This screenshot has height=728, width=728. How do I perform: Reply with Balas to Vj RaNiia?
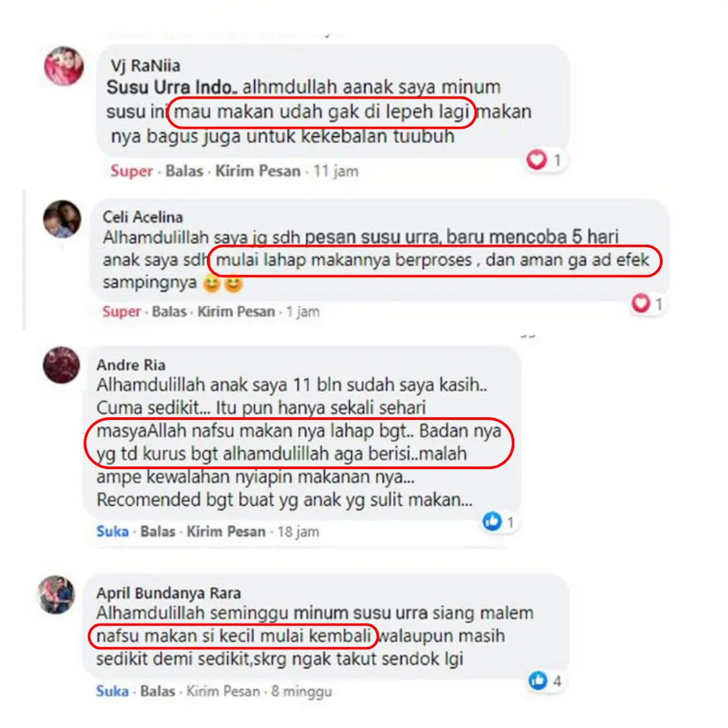[184, 171]
